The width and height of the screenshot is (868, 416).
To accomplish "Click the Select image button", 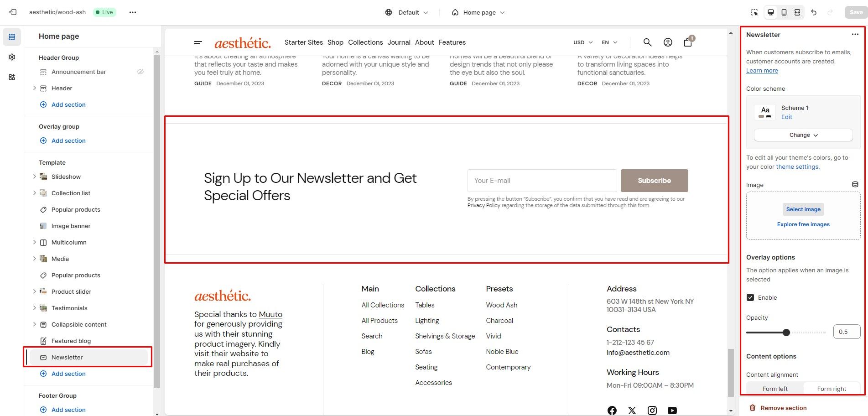I will click(x=803, y=209).
